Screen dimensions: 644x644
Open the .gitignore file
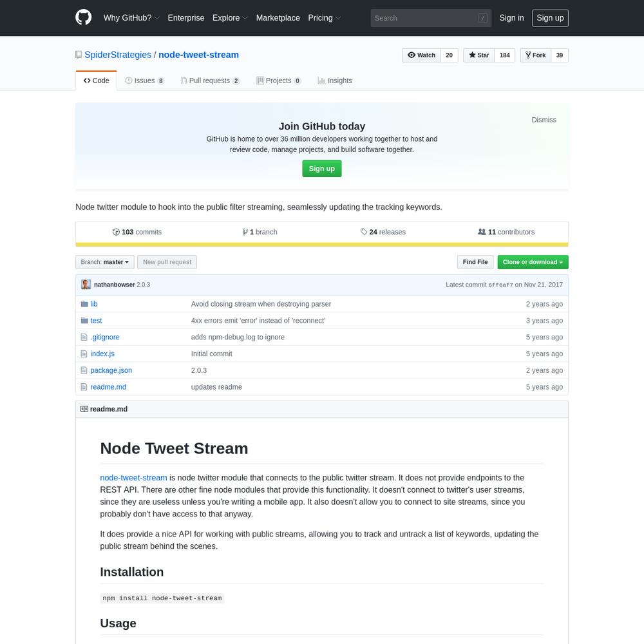105,337
